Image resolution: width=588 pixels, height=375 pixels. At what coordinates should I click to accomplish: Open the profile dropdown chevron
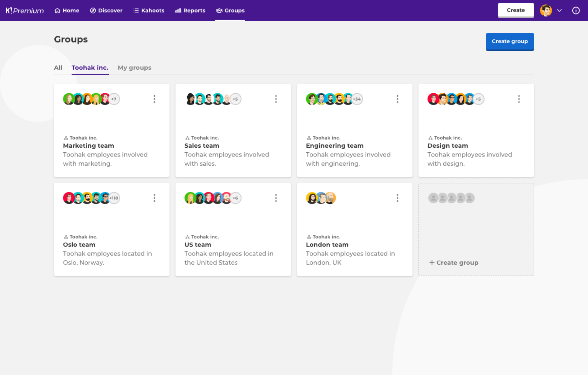(x=560, y=10)
